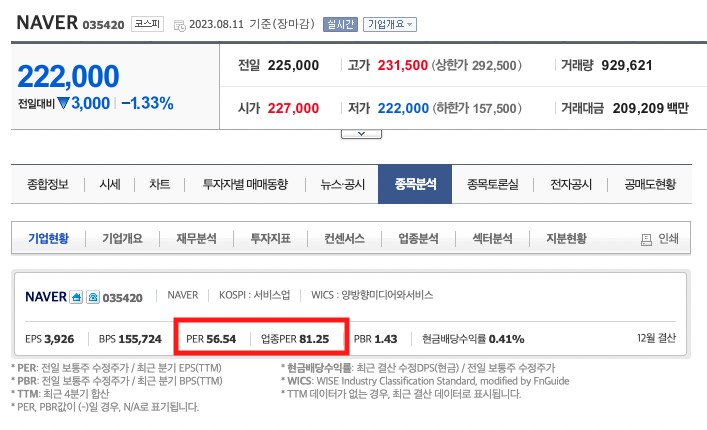Click the home icon next to NAVER
Screen dimensions: 707x430
point(76,297)
